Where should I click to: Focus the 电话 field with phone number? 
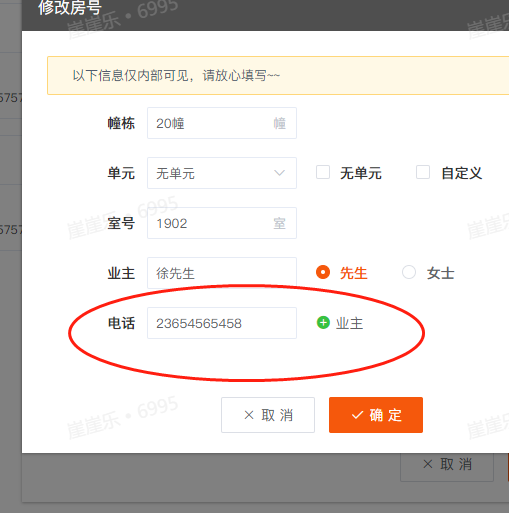pos(222,323)
